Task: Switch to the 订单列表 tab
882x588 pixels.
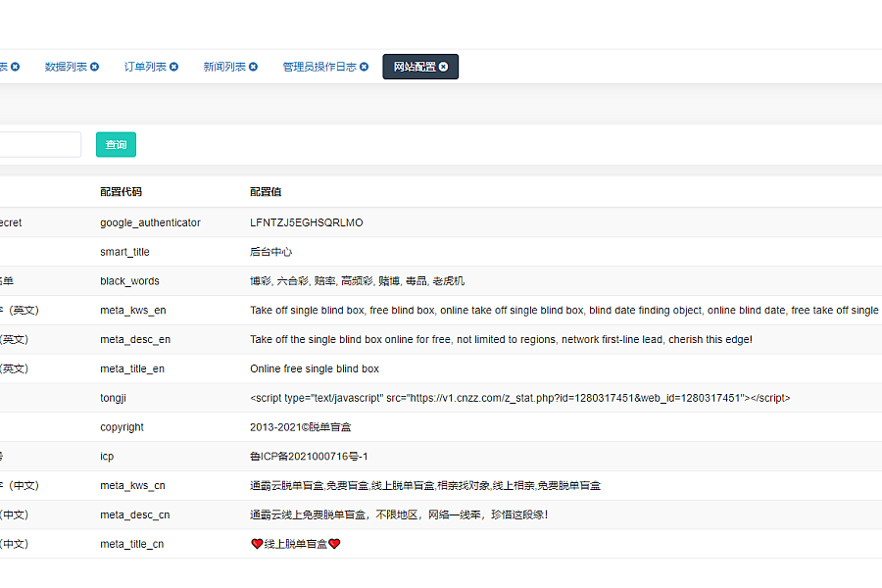Action: (x=145, y=67)
